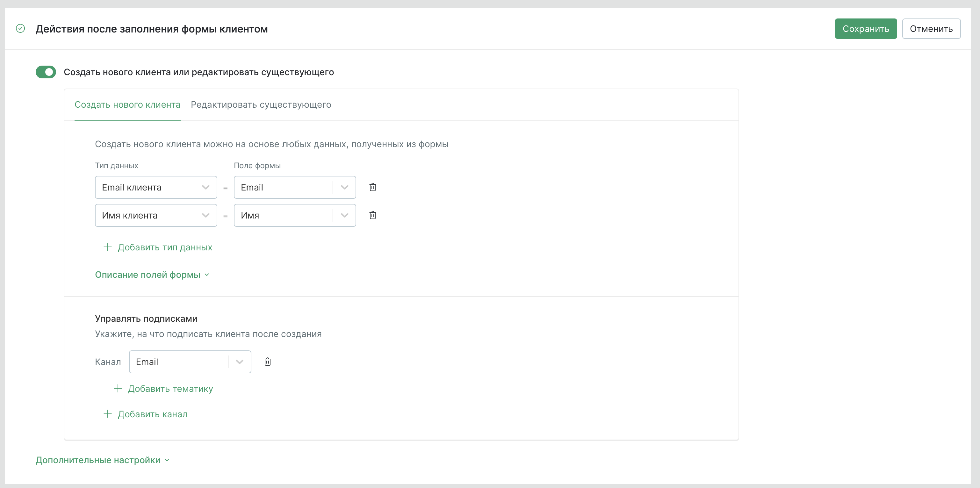The height and width of the screenshot is (488, 980).
Task: Delete the Имя клиента data row
Action: [x=372, y=215]
